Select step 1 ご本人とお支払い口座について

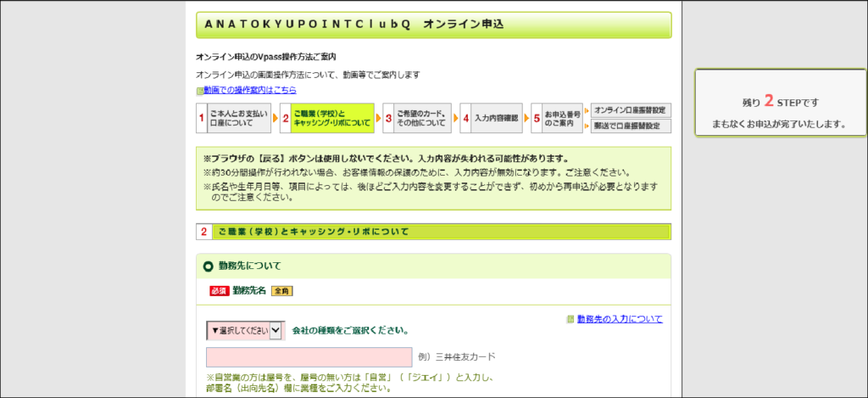click(234, 118)
